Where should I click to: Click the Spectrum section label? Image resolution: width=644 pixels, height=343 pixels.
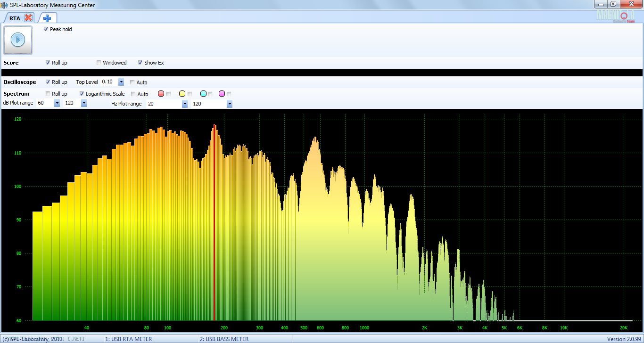tap(17, 94)
